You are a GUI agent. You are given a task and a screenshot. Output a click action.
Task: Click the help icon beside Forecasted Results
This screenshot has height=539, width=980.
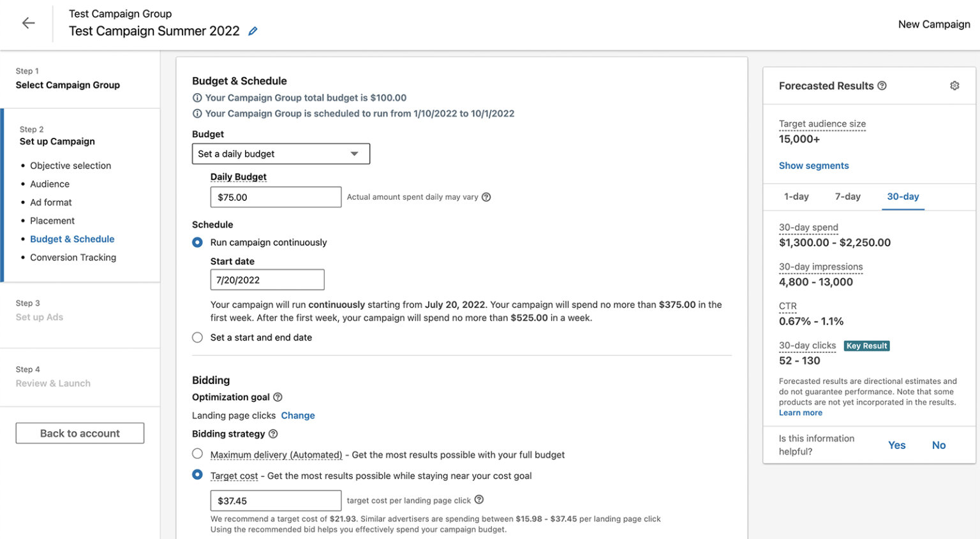pyautogui.click(x=882, y=85)
